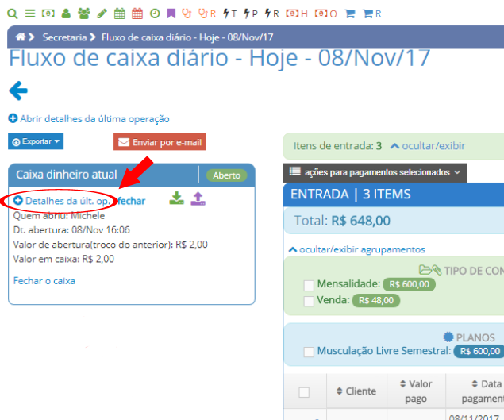Screen dimensions: 504x420
Task: Click the purple bookmark icon
Action: point(171,13)
